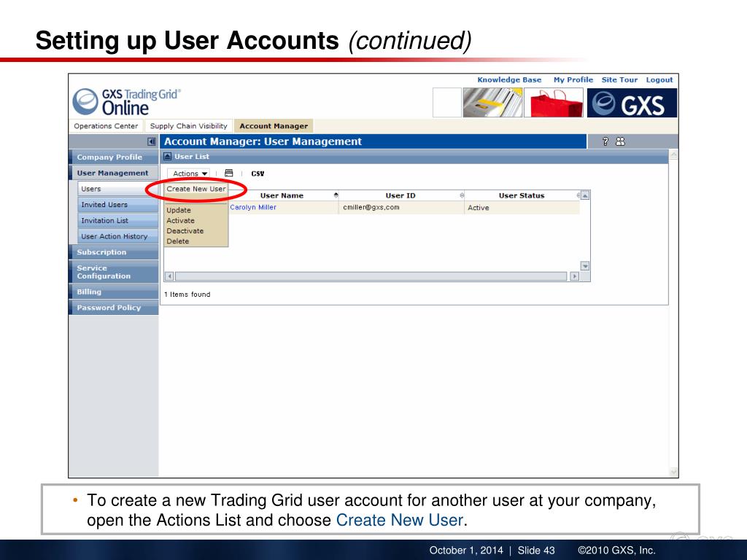The height and width of the screenshot is (560, 747).
Task: Click the User Status column header
Action: [522, 195]
